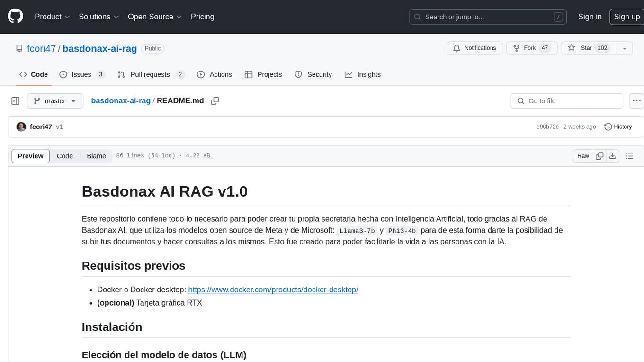
Task: Switch to the Code tab
Action: coord(33,74)
